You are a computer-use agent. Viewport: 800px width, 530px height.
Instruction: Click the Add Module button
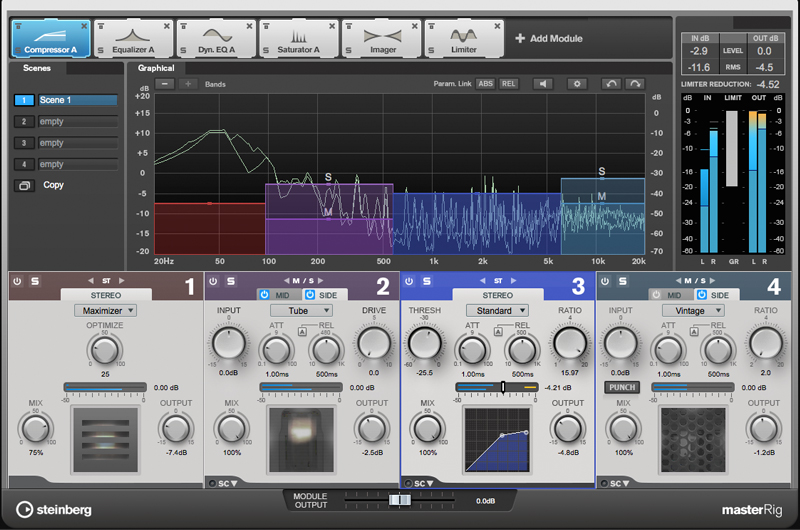tap(548, 39)
